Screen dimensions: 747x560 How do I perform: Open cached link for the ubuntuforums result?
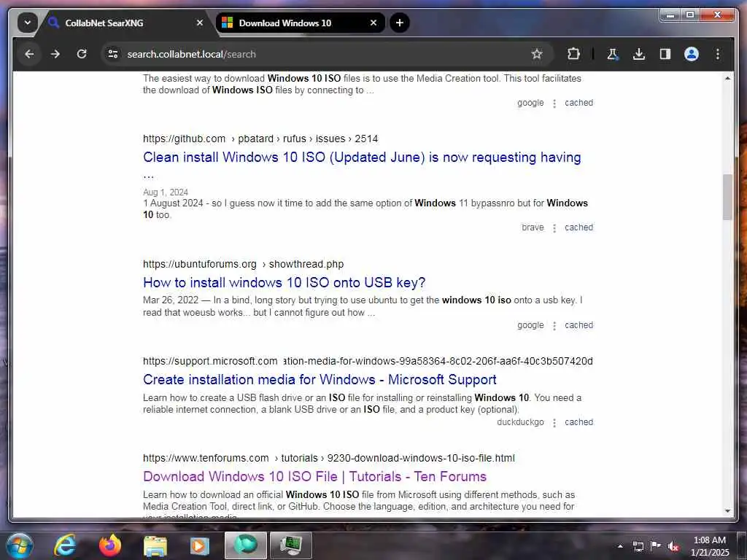[578, 325]
